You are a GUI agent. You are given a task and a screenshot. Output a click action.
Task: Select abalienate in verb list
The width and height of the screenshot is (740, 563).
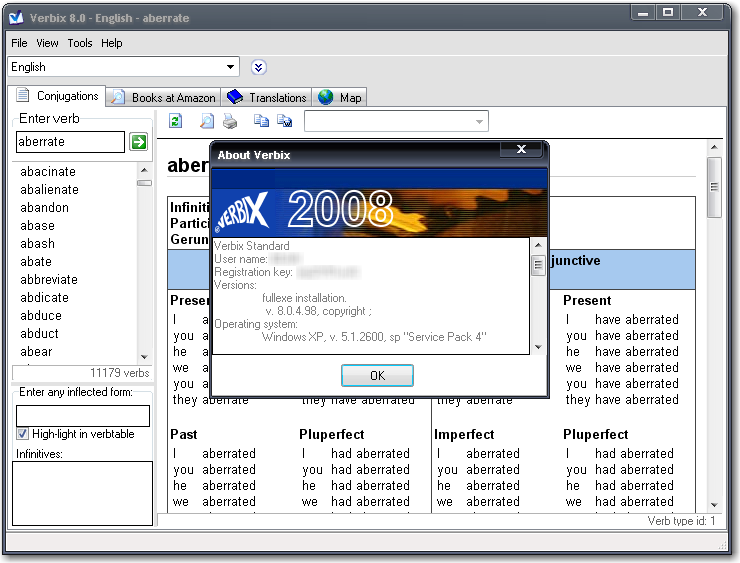pyautogui.click(x=49, y=189)
